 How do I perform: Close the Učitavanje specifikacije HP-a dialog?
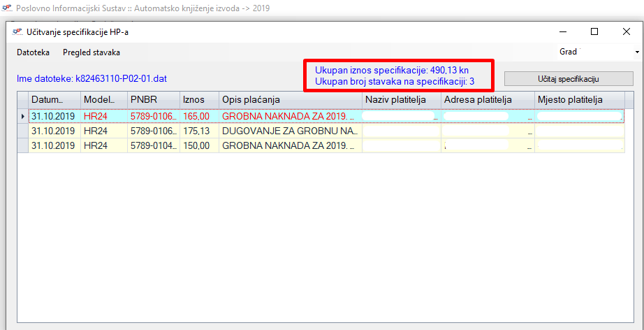627,31
